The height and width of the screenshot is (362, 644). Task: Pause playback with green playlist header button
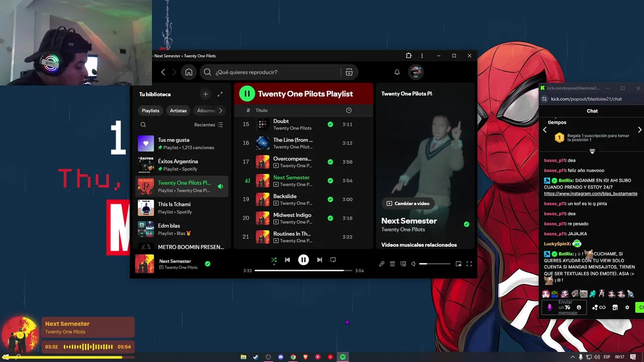tap(247, 94)
